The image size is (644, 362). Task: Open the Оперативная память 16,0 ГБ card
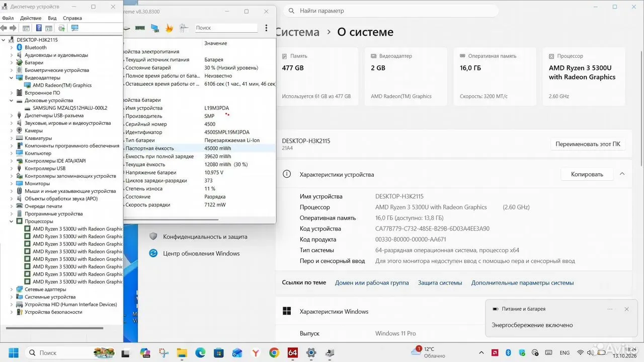pyautogui.click(x=495, y=77)
